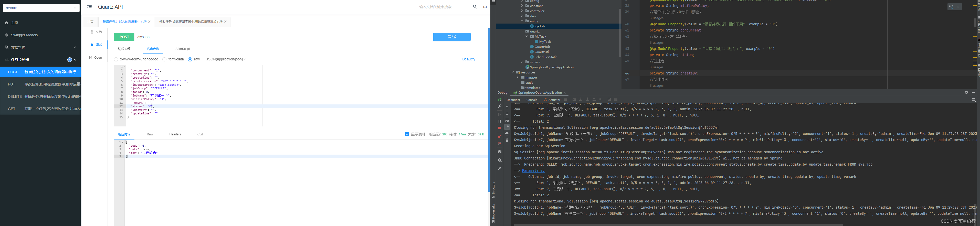Viewport: 980px width, 226px height.
Task: Open the PUT 修改任务 endpoint in the sidebar
Action: (x=40, y=84)
